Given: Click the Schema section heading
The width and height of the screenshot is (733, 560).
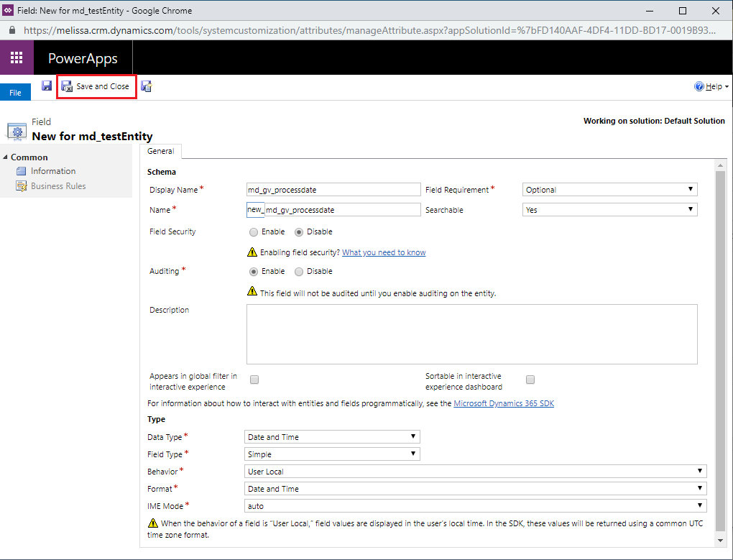Looking at the screenshot, I should point(161,172).
